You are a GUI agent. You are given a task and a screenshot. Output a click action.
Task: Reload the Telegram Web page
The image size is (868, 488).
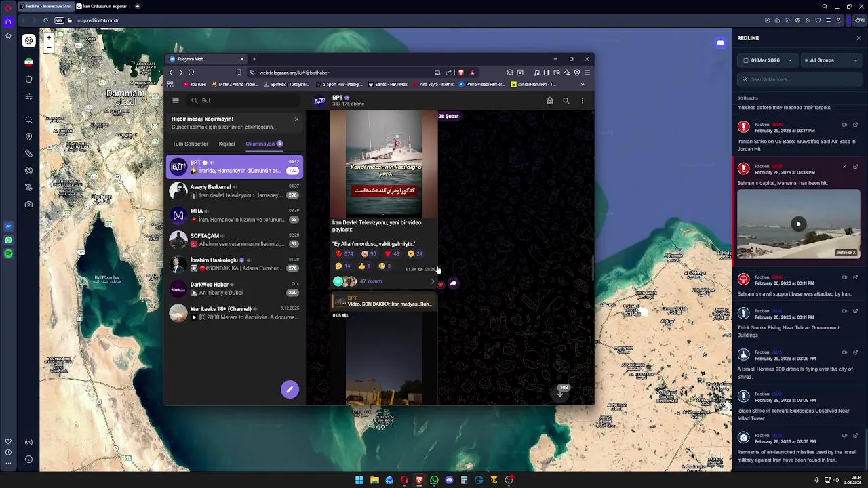pos(191,73)
